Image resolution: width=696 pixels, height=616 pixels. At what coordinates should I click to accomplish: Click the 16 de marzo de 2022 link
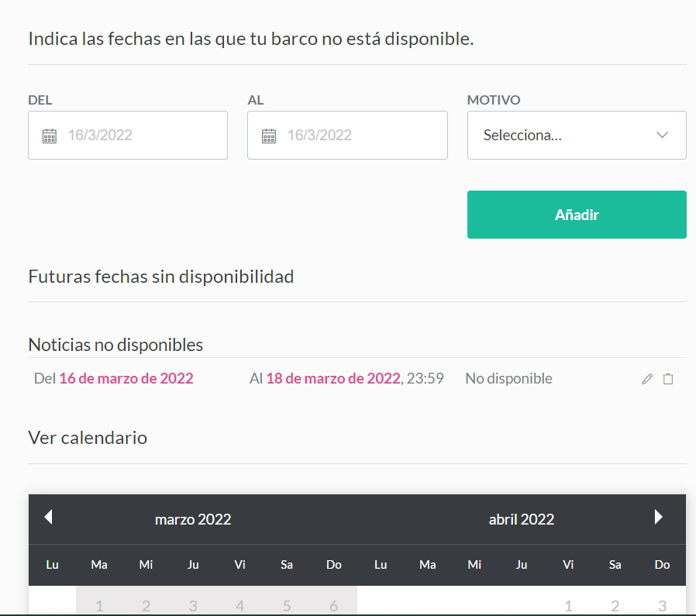pos(126,379)
